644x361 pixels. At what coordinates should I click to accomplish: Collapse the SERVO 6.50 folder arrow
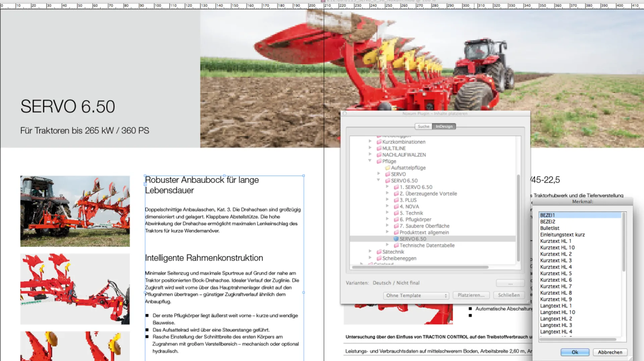pyautogui.click(x=379, y=180)
